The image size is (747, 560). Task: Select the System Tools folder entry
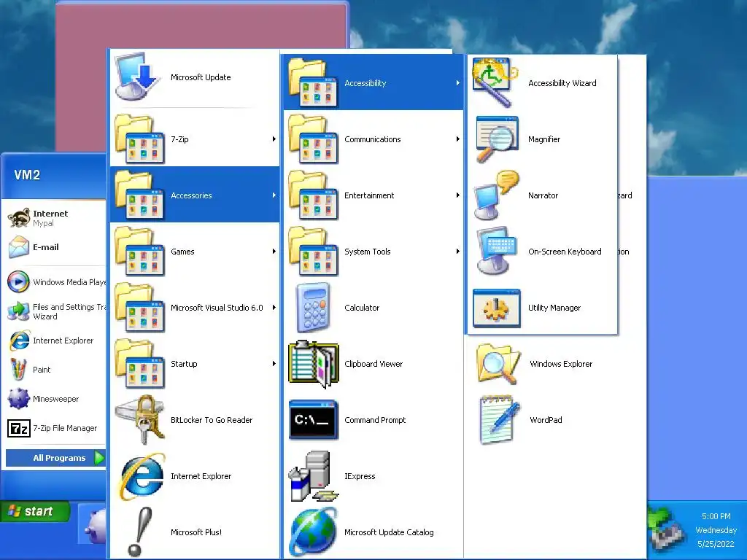(373, 252)
